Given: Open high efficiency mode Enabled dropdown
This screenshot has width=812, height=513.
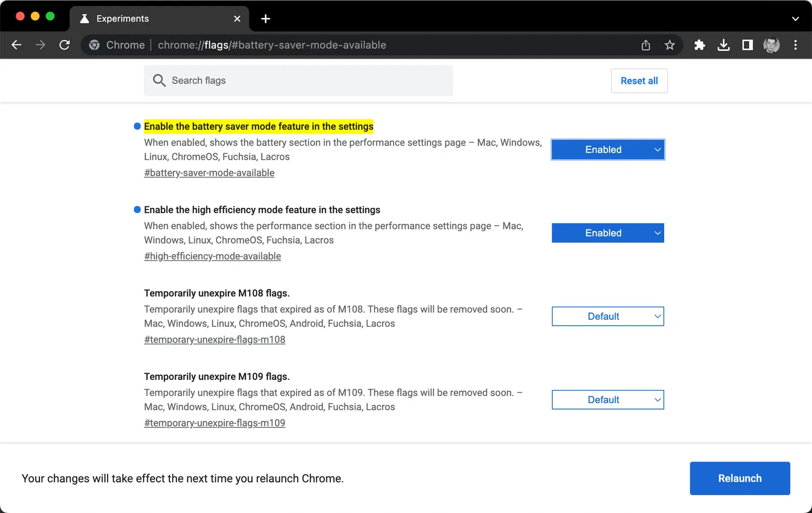Looking at the screenshot, I should point(608,233).
